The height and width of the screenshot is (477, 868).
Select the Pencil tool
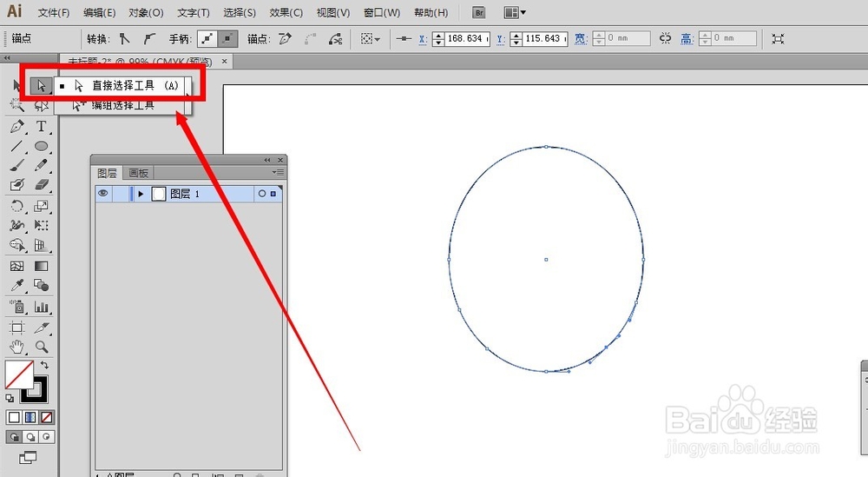(x=41, y=165)
